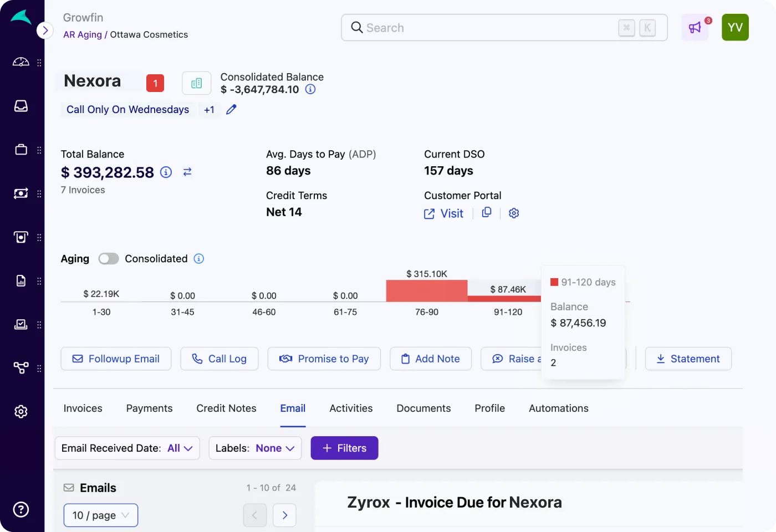The width and height of the screenshot is (776, 532).
Task: Click the Add Note button
Action: pyautogui.click(x=431, y=359)
